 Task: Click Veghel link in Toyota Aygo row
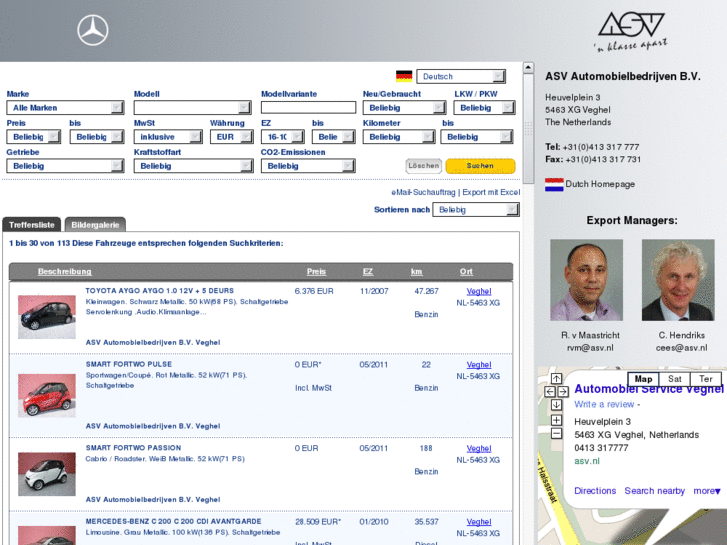coord(479,291)
